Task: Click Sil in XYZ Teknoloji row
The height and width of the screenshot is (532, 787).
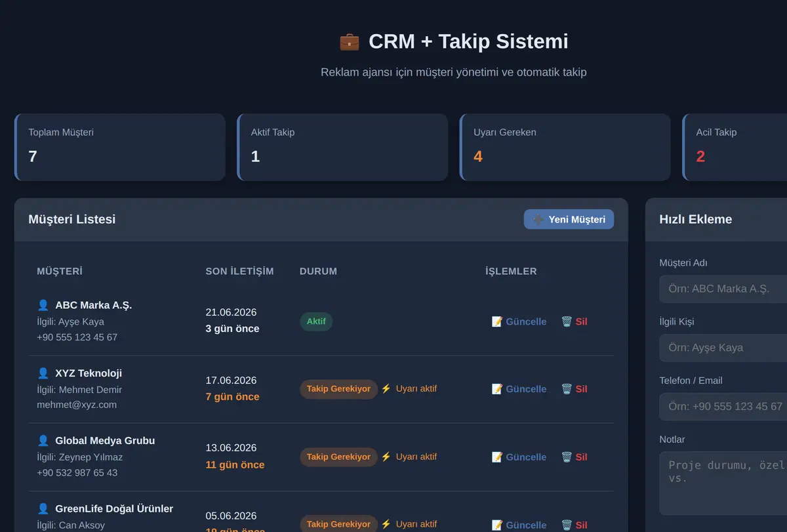Action: coord(574,389)
